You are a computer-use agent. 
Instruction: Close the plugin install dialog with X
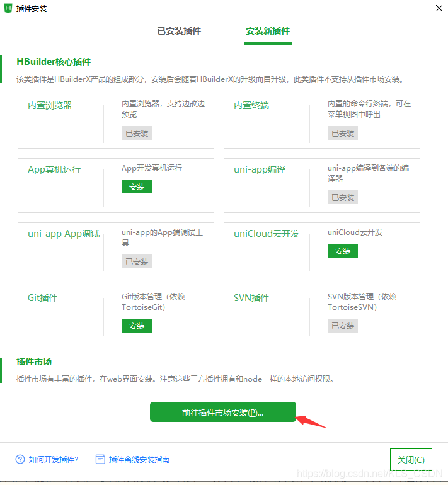tap(439, 8)
